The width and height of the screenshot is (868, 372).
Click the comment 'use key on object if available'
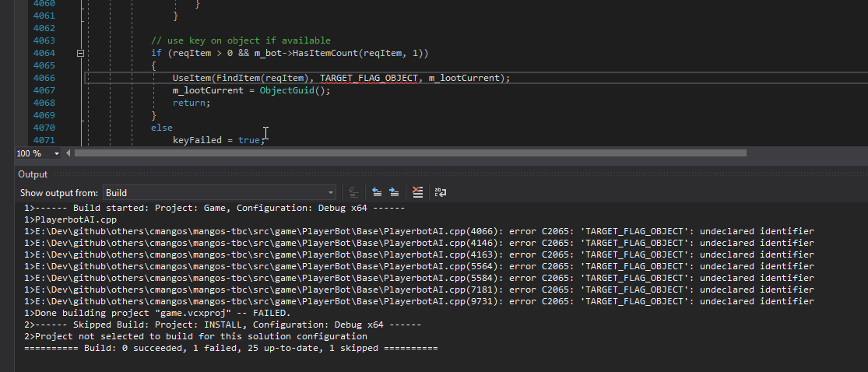click(241, 40)
